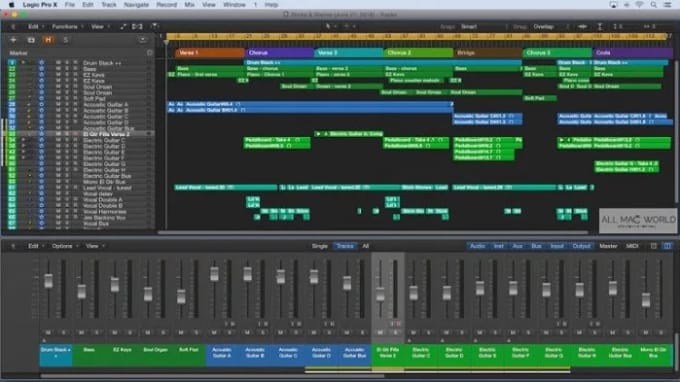This screenshot has width=680, height=382.
Task: Toggle the Master channel strip filter
Action: pyautogui.click(x=608, y=246)
